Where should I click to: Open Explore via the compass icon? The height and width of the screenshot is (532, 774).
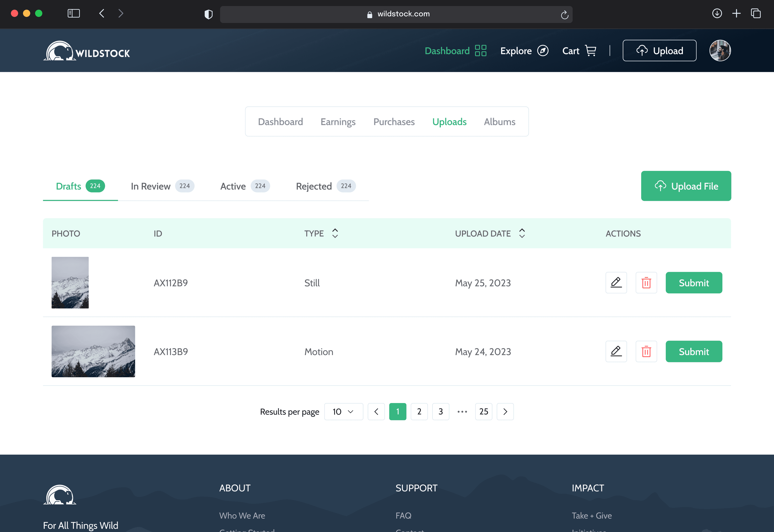(543, 51)
